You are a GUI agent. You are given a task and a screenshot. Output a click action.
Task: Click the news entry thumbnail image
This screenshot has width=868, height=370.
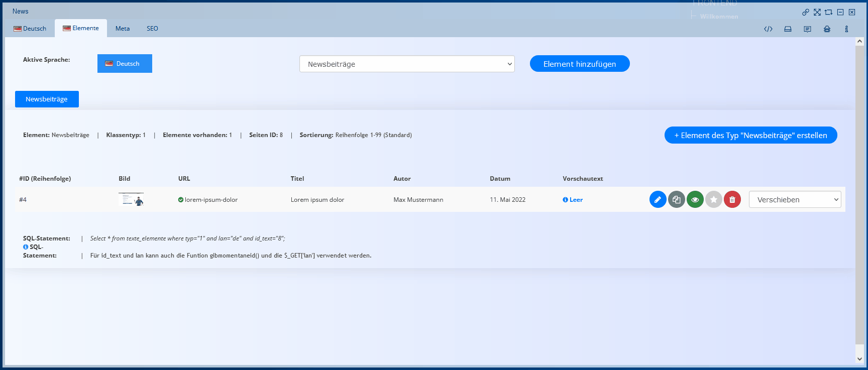(131, 199)
